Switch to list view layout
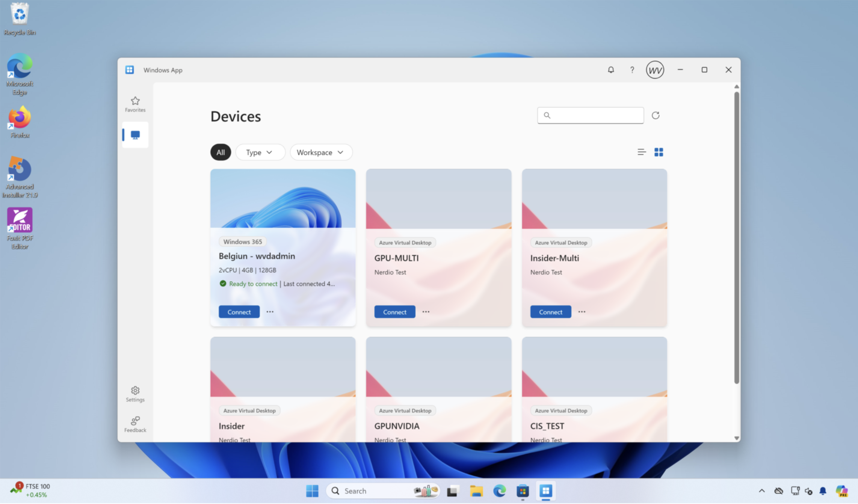This screenshot has width=858, height=504. [641, 152]
